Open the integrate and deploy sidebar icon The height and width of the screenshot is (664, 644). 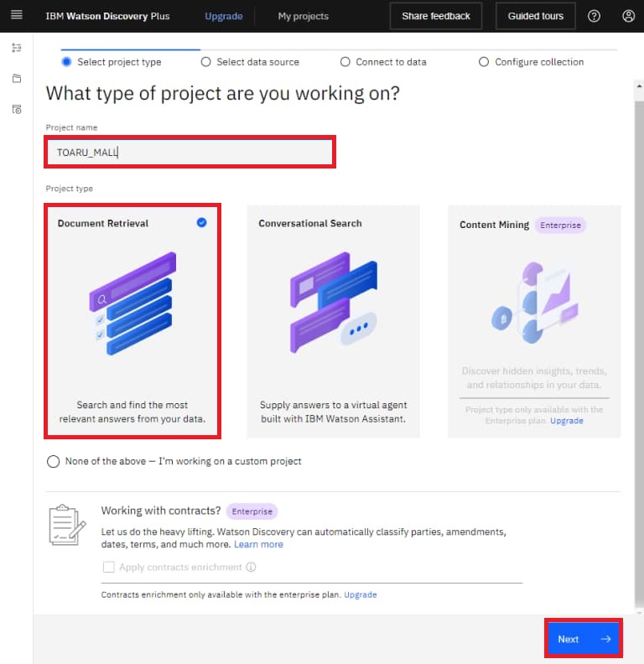pyautogui.click(x=17, y=48)
